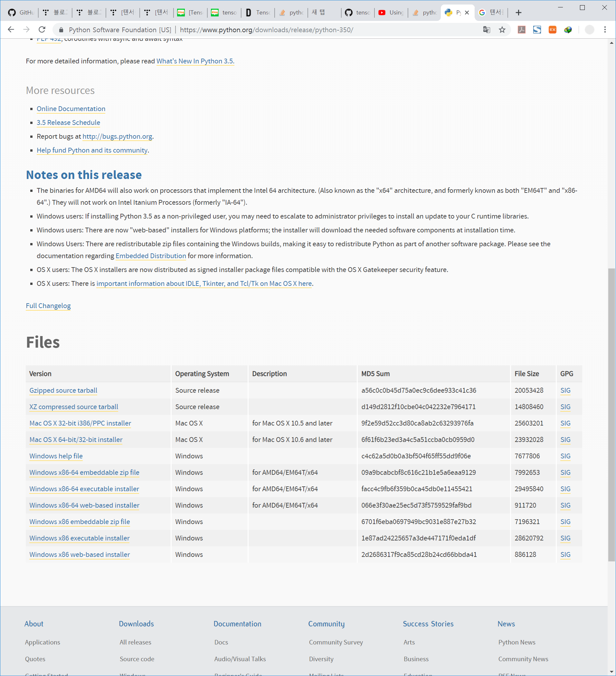Download the Windows help file
This screenshot has height=676, width=616.
56,456
